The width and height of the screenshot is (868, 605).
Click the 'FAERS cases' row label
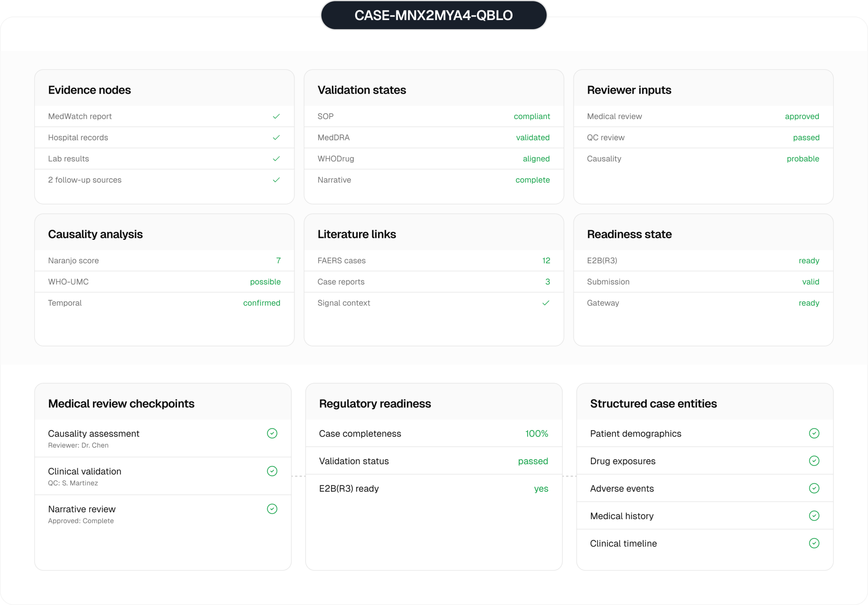341,261
